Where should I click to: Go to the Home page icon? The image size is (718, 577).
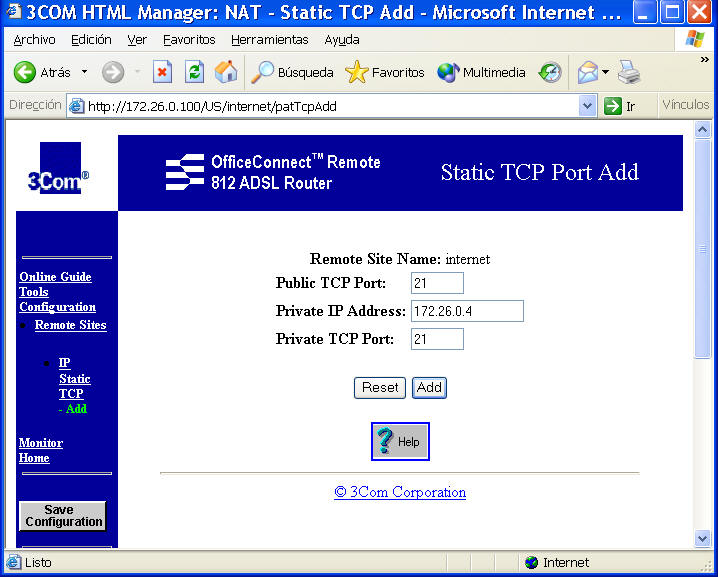[226, 72]
